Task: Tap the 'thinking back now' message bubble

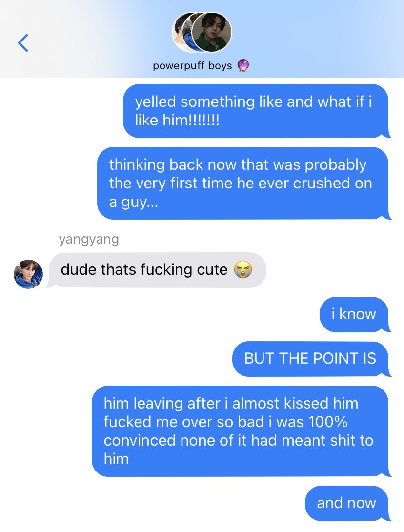Action: coord(243,183)
